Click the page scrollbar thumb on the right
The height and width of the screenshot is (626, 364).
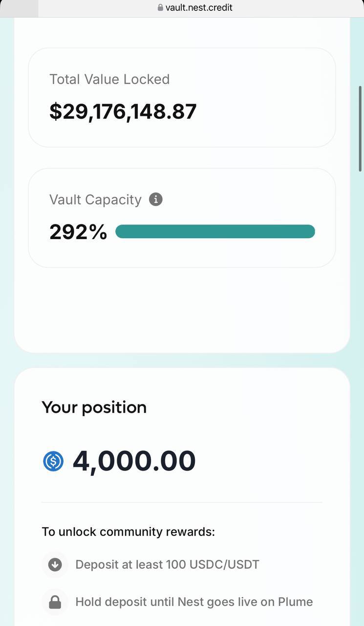361,129
